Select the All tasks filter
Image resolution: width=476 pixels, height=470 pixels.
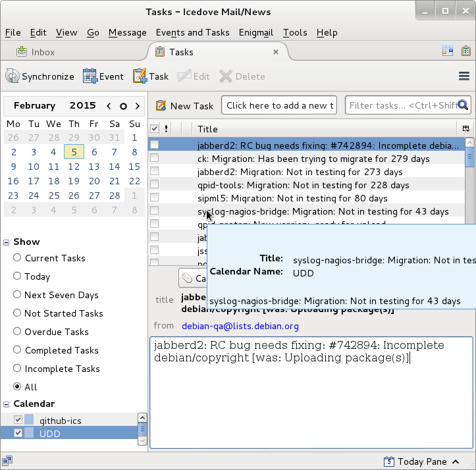[17, 386]
